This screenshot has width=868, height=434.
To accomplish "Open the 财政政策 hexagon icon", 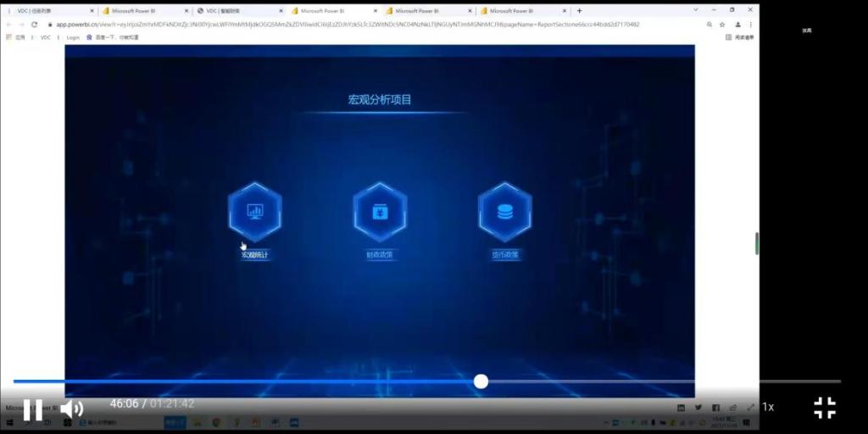I will point(380,211).
